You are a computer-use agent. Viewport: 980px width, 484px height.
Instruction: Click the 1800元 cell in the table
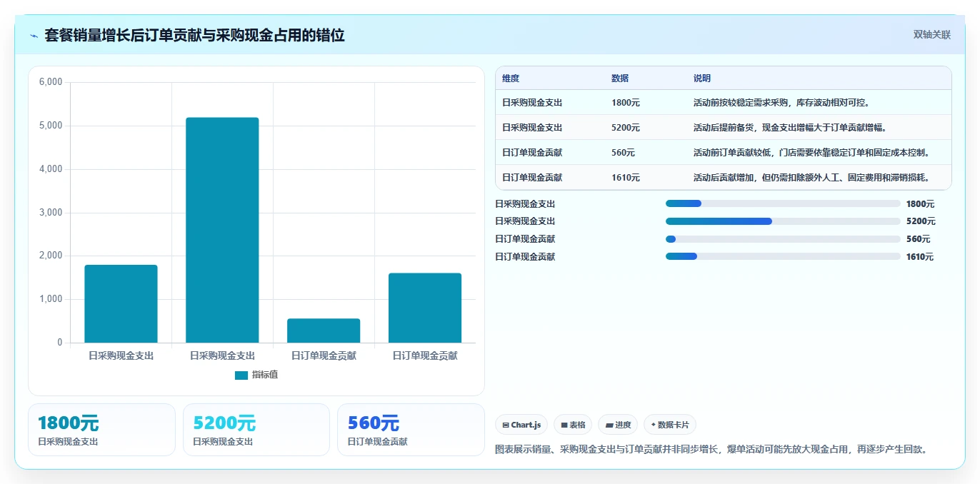coord(626,103)
